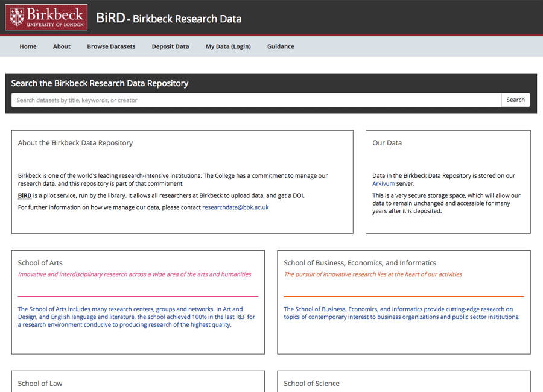This screenshot has width=543, height=392.
Task: Click the pink School of Arts tagline
Action: click(x=135, y=274)
